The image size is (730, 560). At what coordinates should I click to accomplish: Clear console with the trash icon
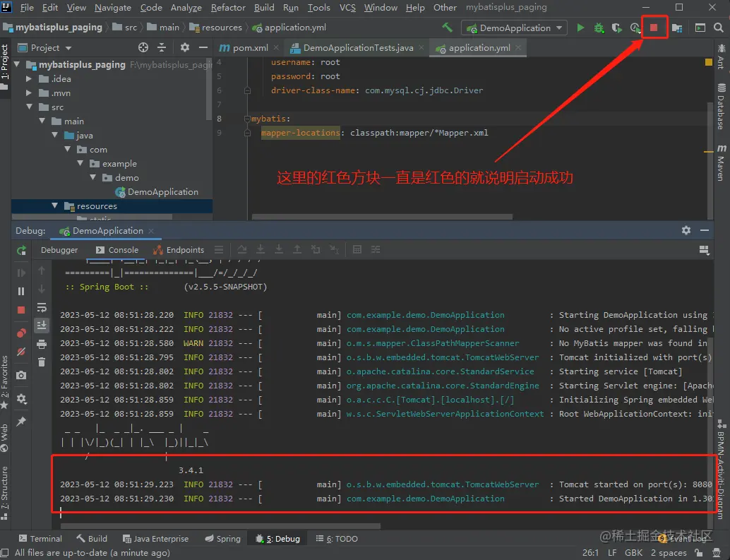(42, 362)
